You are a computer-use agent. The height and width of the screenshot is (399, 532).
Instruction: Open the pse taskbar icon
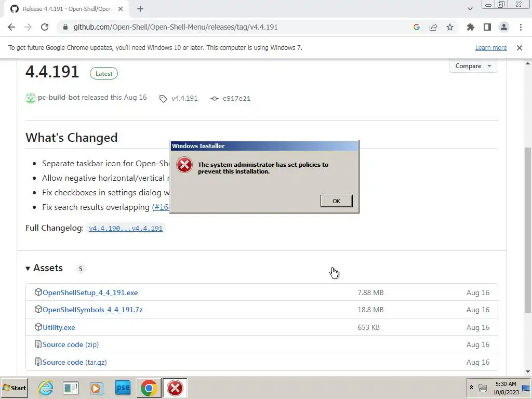(x=123, y=388)
